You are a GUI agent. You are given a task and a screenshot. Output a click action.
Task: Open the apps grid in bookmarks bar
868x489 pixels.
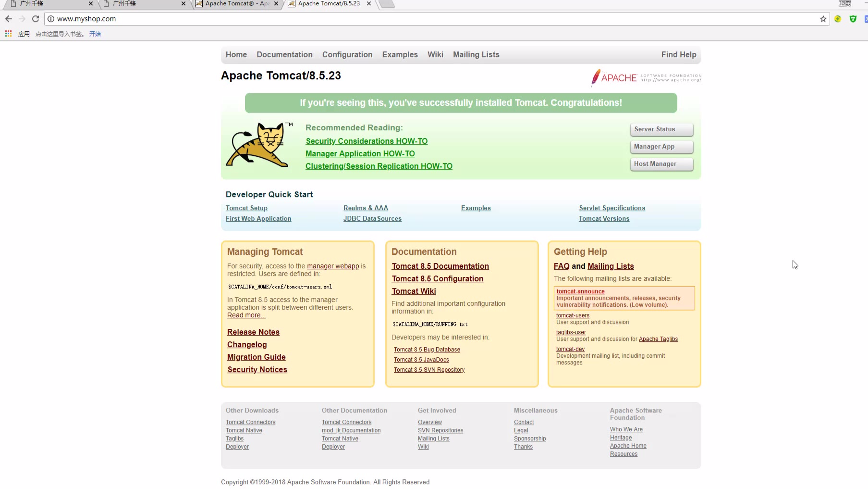8,34
